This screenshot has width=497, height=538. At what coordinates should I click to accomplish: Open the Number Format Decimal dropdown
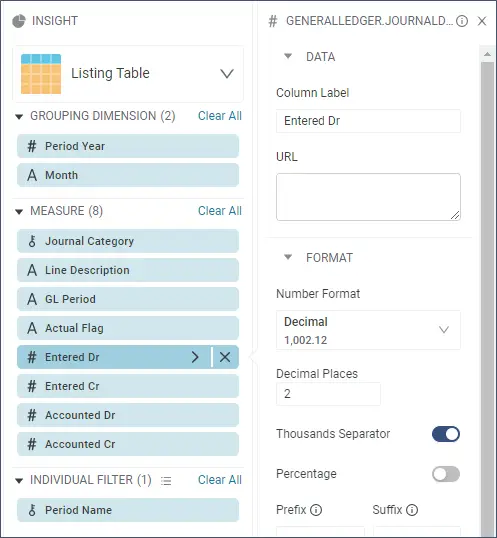(x=368, y=330)
